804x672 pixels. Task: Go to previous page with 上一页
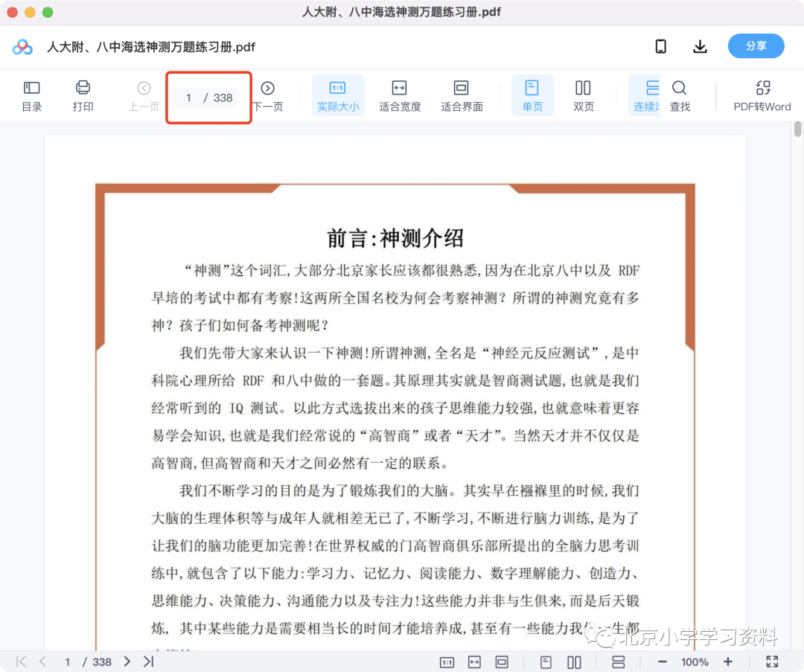(144, 96)
